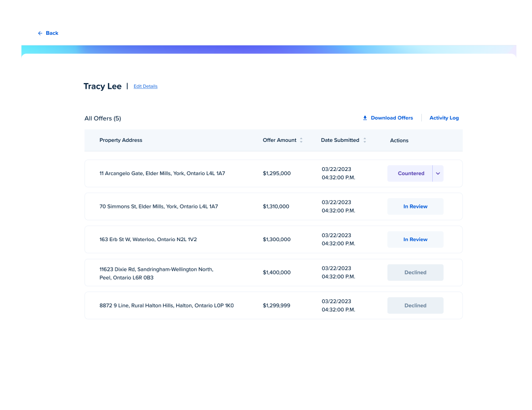The image size is (532, 410).
Task: Click the Back text link
Action: pyautogui.click(x=52, y=33)
